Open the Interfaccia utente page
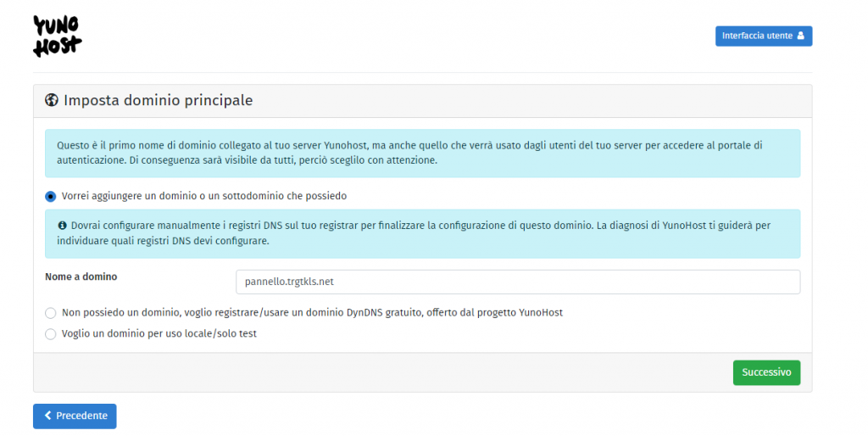868x436 pixels. point(763,36)
